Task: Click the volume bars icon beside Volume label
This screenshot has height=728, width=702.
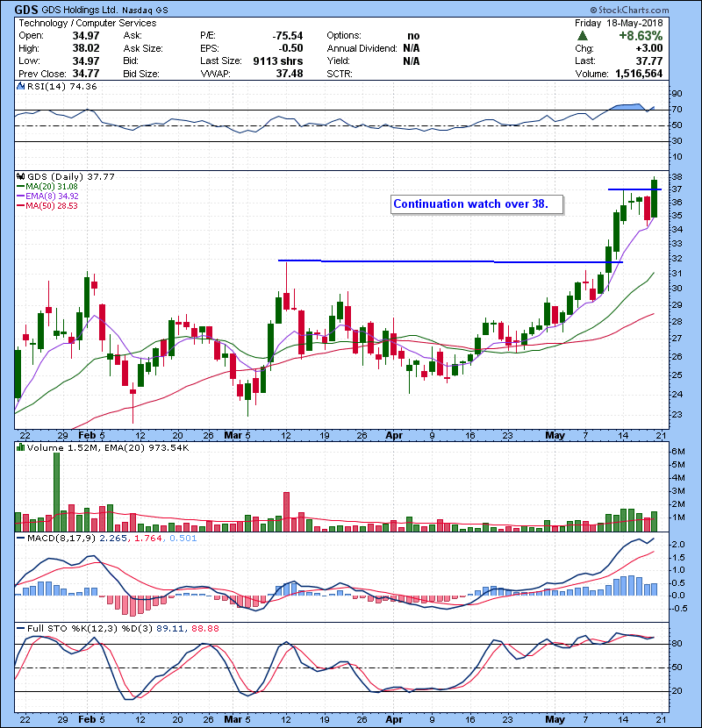Action: [20, 447]
